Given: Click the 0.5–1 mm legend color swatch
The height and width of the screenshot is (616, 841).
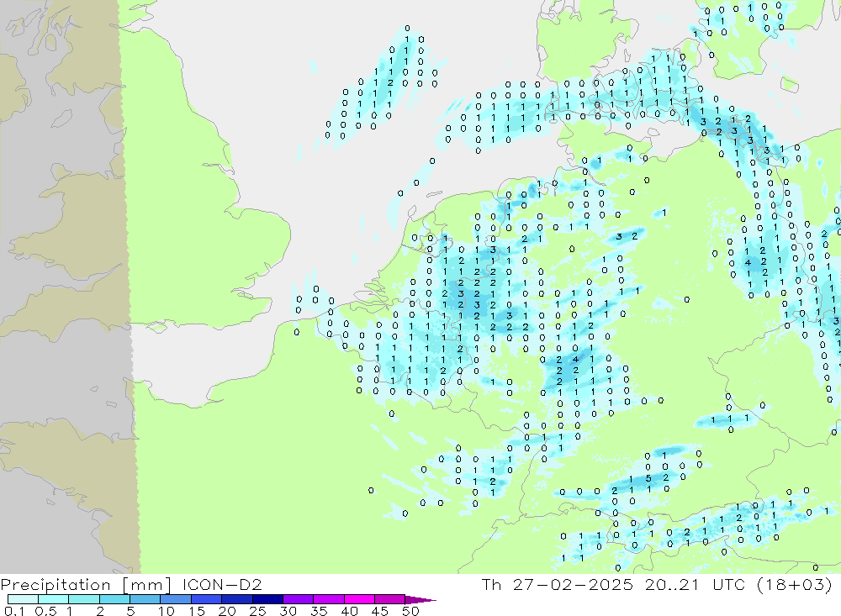Looking at the screenshot, I should coord(54,599).
